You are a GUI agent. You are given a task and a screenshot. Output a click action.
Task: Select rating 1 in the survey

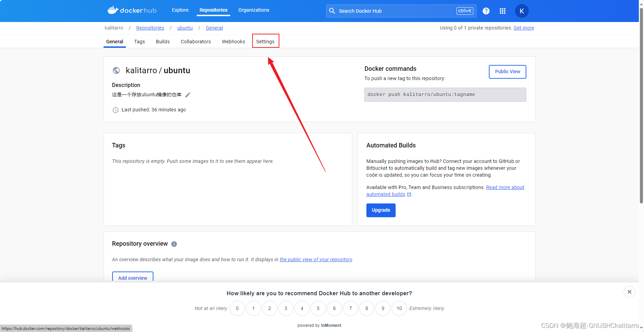click(x=254, y=308)
